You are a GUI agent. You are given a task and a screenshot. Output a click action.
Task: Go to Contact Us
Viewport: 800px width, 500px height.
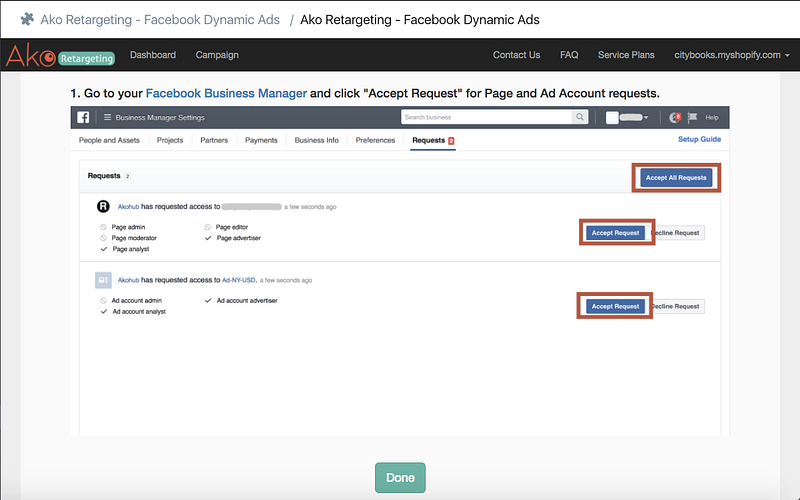516,55
